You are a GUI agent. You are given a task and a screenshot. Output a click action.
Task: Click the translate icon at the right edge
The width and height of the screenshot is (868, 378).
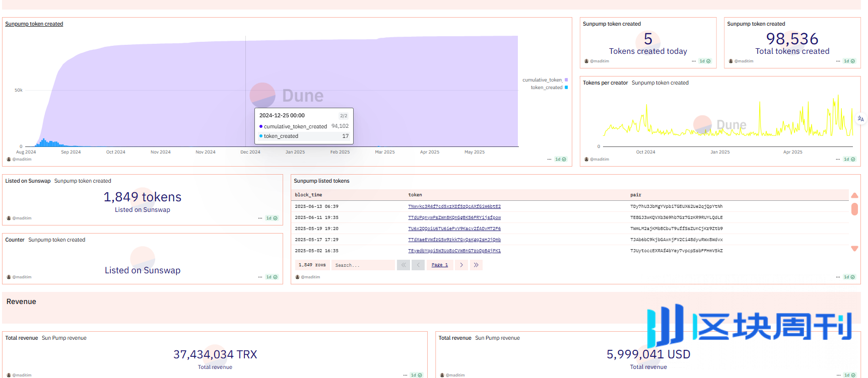pos(860,119)
